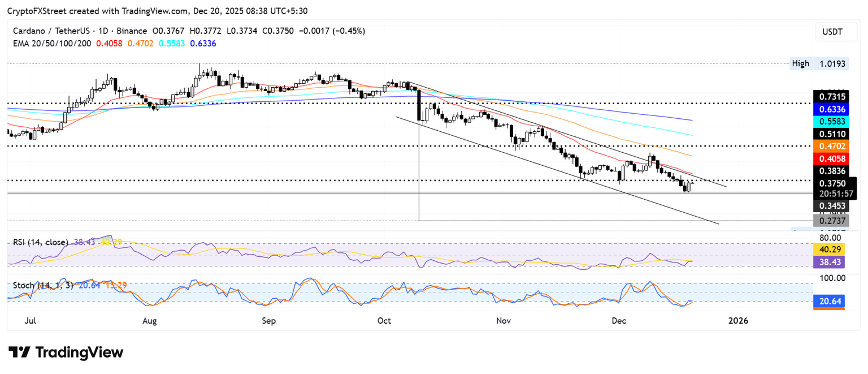
Task: Click the blue 20.64 Stoch value tag
Action: pos(829,302)
